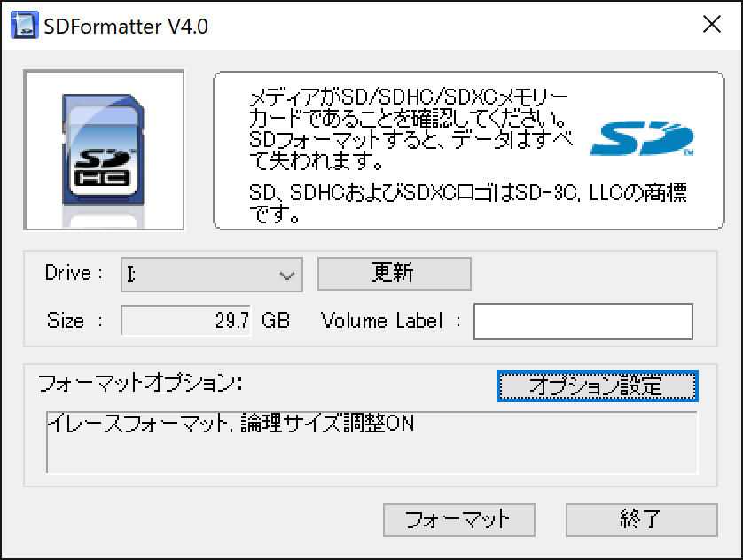Click the SD-3C, LLC trademark notice text
The height and width of the screenshot is (560, 743).
(467, 203)
